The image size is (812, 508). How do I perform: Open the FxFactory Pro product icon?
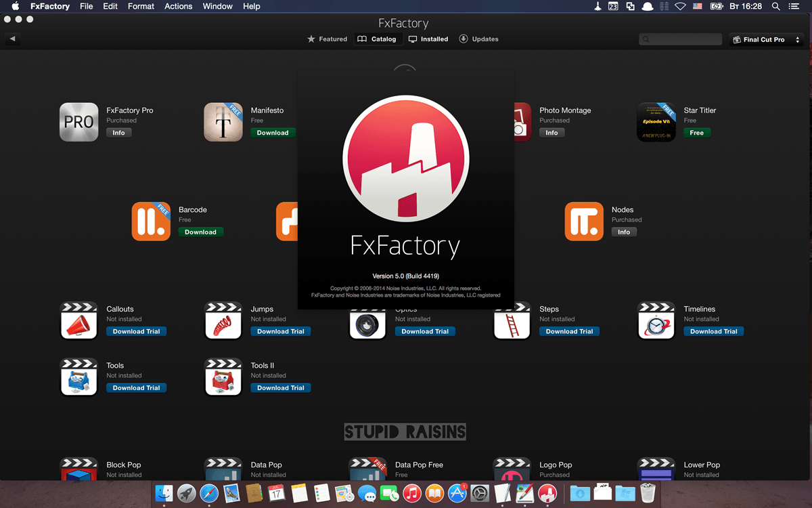79,122
